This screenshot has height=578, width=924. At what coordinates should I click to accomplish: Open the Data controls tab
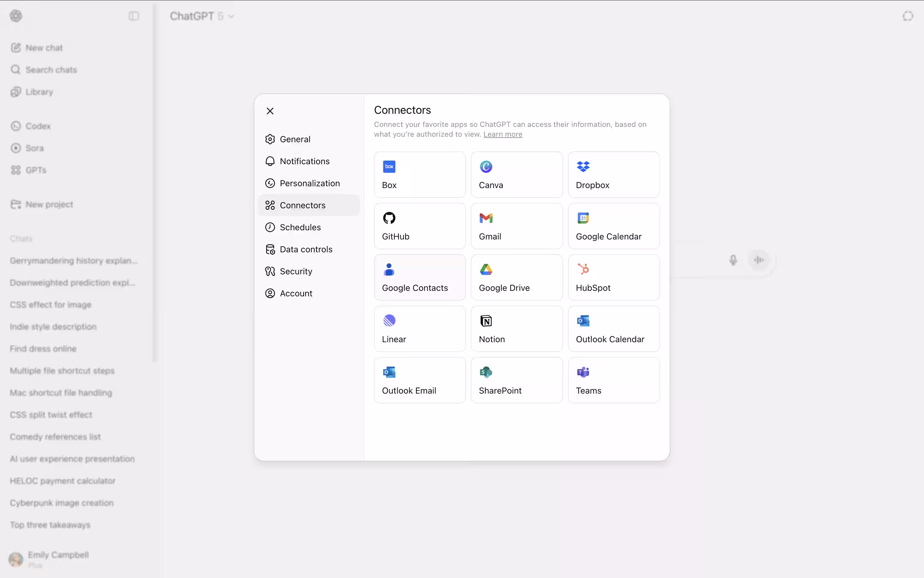point(309,249)
